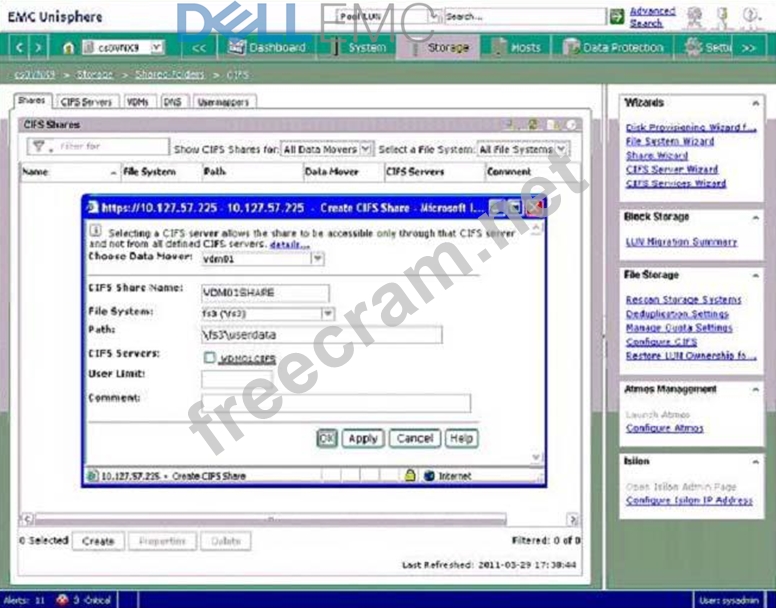
Task: Tick the VDM01CIFS CIFS server checkbox
Action: pyautogui.click(x=209, y=358)
